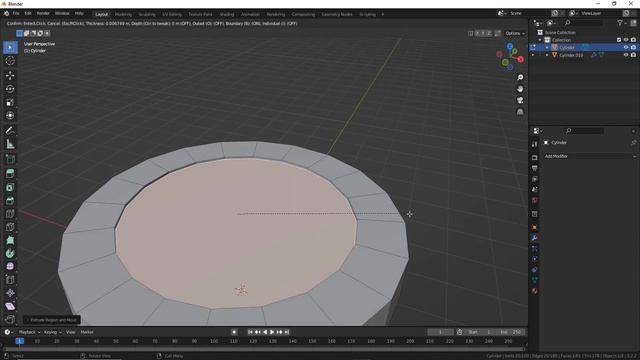Screen dimensions: 640x360
Task: Select the Edge Slide tool
Action: [x=10, y=280]
